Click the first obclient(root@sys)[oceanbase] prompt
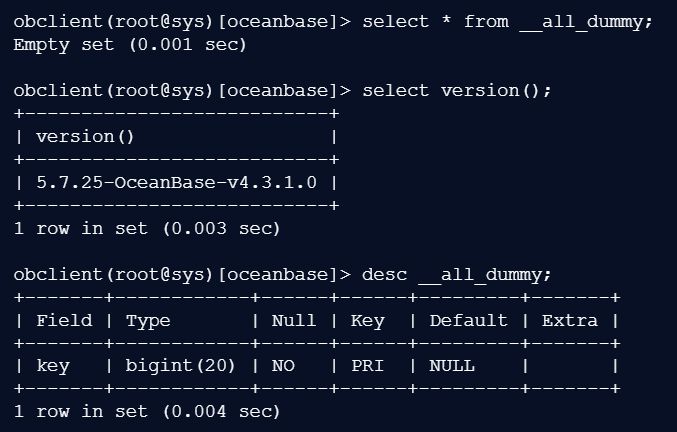This screenshot has height=432, width=677. [x=176, y=21]
